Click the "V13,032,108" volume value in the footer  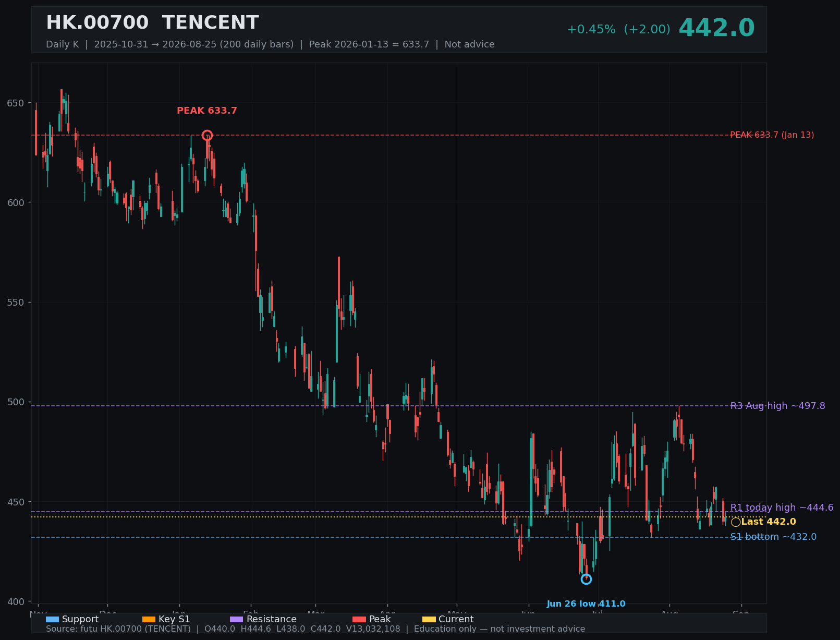pyautogui.click(x=373, y=629)
